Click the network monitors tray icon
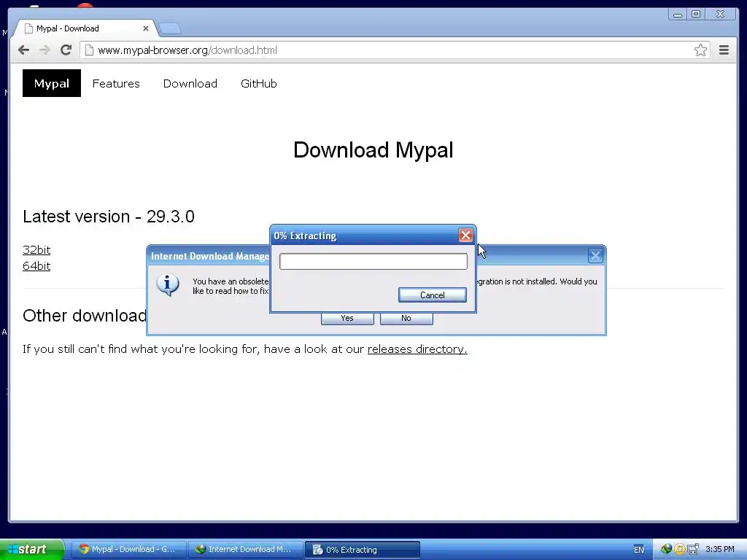The width and height of the screenshot is (747, 560). pyautogui.click(x=693, y=549)
